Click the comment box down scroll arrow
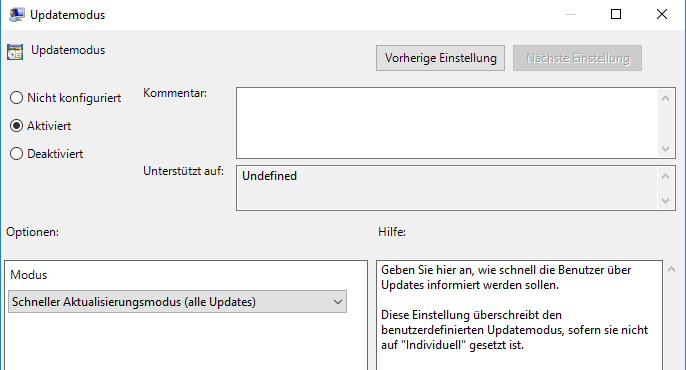This screenshot has height=370, width=686. pos(665,149)
